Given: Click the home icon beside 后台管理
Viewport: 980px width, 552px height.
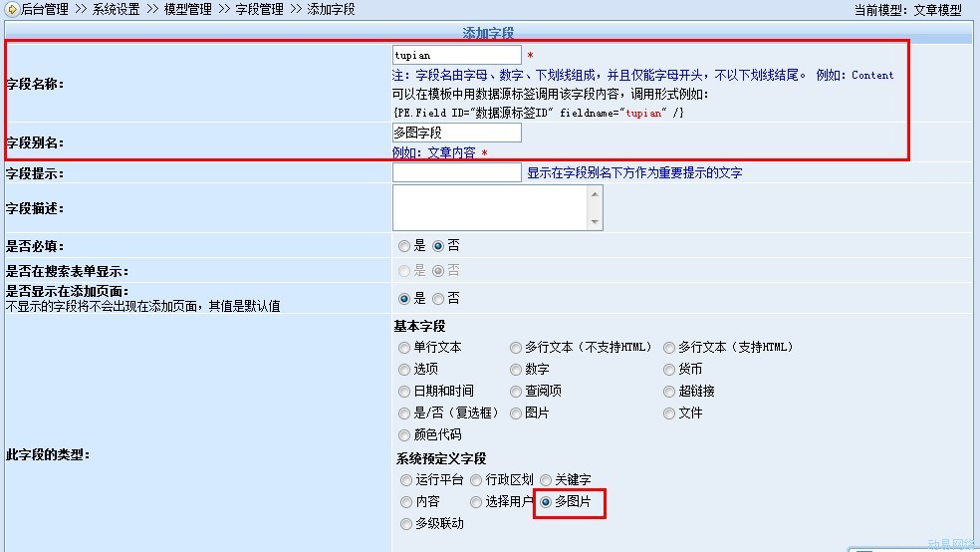Looking at the screenshot, I should tap(11, 10).
